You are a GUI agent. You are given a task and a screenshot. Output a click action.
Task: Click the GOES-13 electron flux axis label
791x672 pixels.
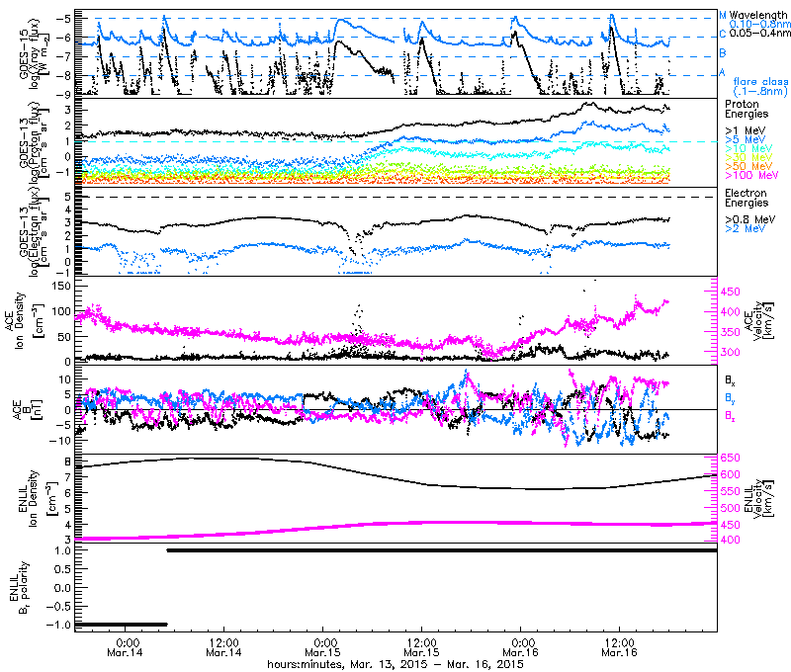point(36,233)
